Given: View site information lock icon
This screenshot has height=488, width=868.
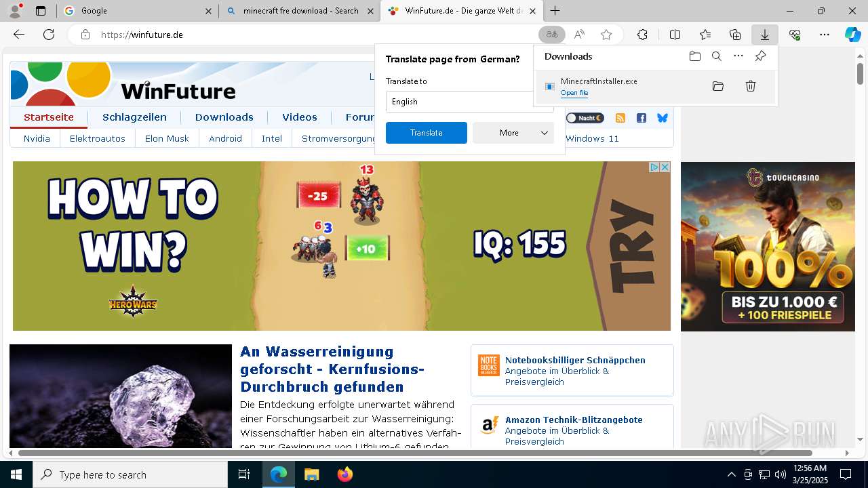Looking at the screenshot, I should 85,35.
